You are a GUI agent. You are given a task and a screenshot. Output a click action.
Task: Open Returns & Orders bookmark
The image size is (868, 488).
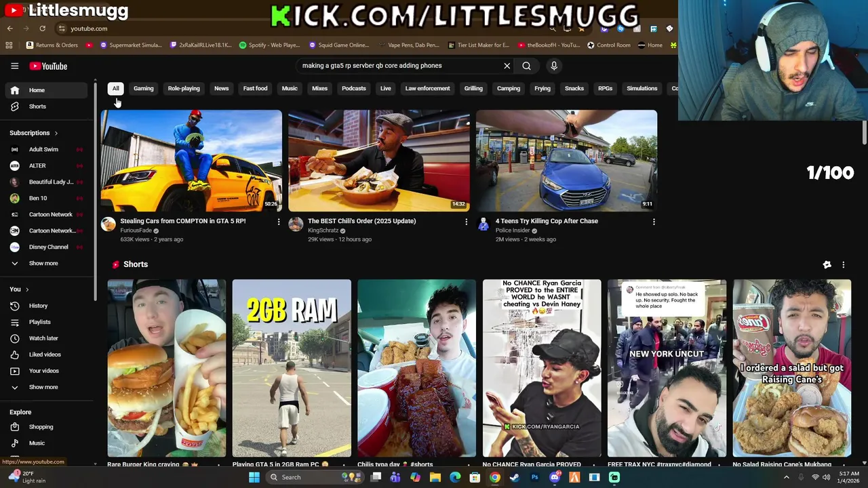(52, 45)
